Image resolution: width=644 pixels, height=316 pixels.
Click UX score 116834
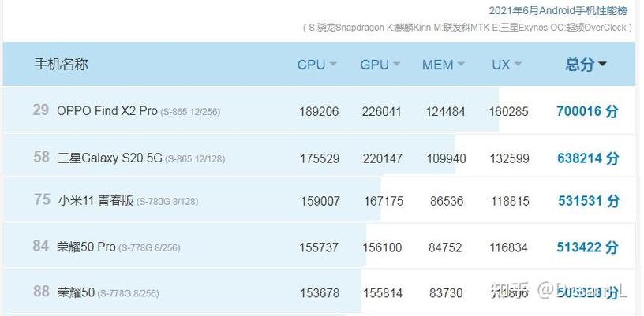pyautogui.click(x=509, y=247)
